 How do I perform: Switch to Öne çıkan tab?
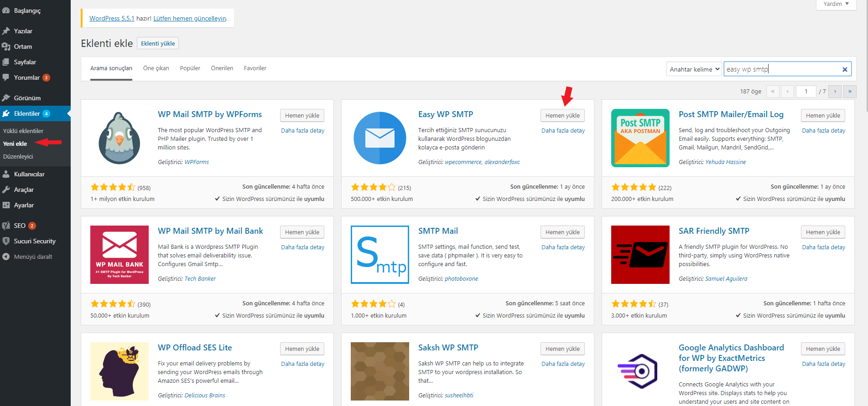(156, 68)
